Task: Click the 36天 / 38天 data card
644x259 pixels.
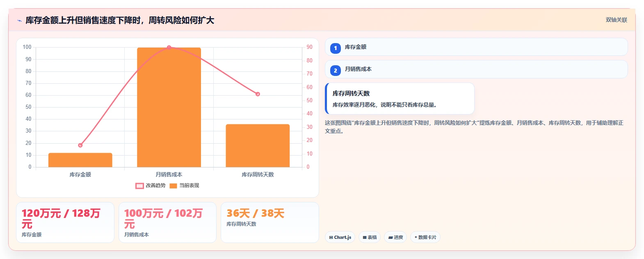Action: (270, 222)
